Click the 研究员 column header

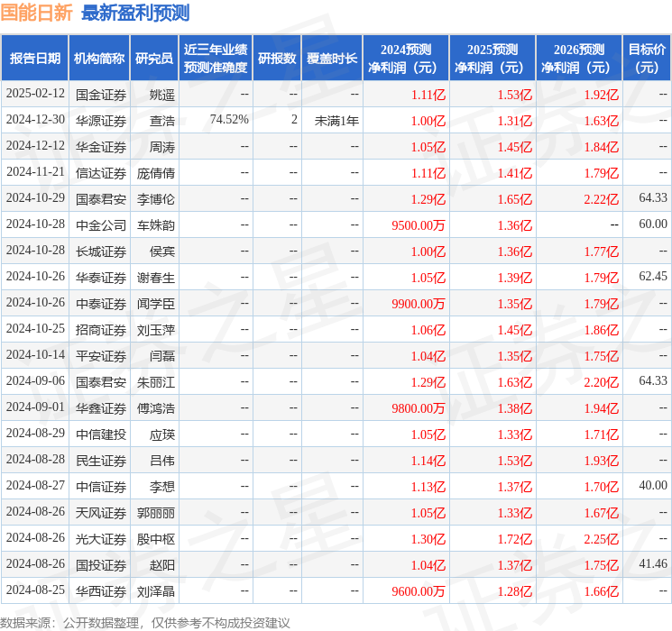[x=154, y=59]
